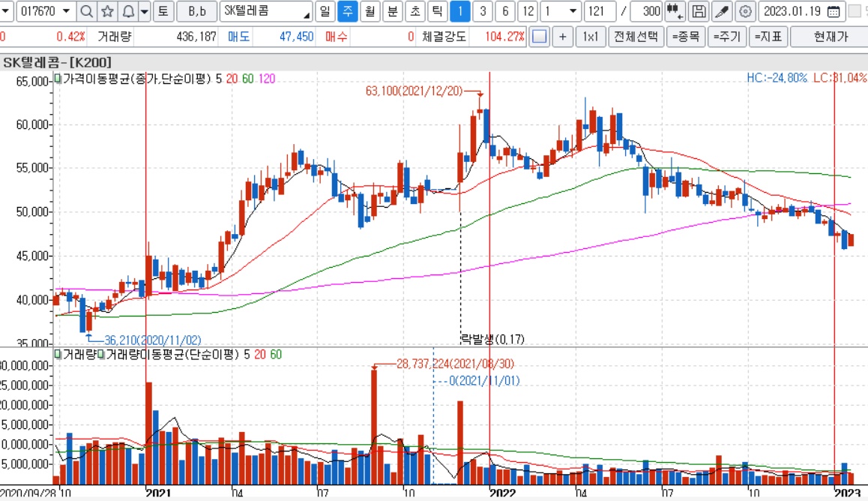Click the 47,450 sell price value
868x501 pixels.
[296, 37]
